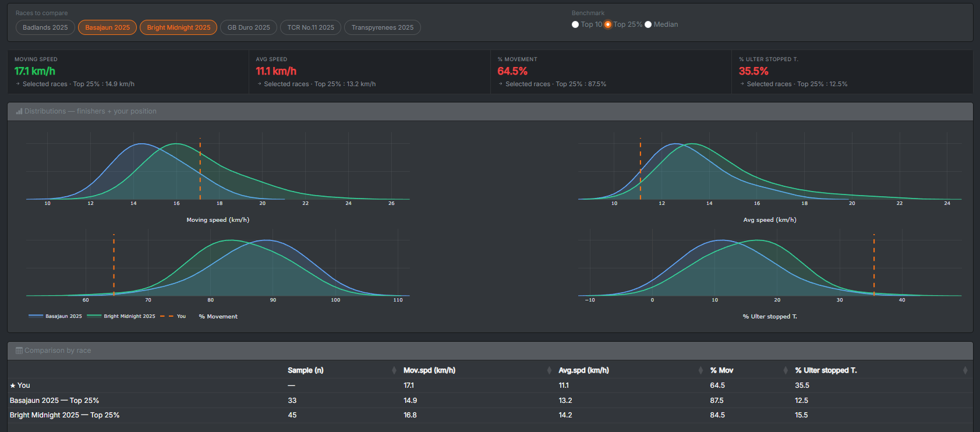This screenshot has width=980, height=432.
Task: Click the arrow icon under Moving Speed card
Action: coord(18,84)
